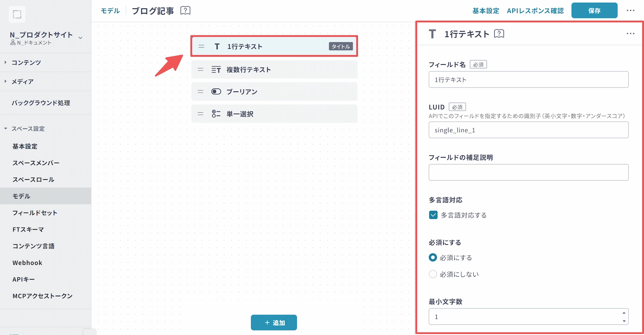Image resolution: width=644 pixels, height=335 pixels.
Task: Click the ブーリアン toggle icon in field list
Action: point(216,92)
